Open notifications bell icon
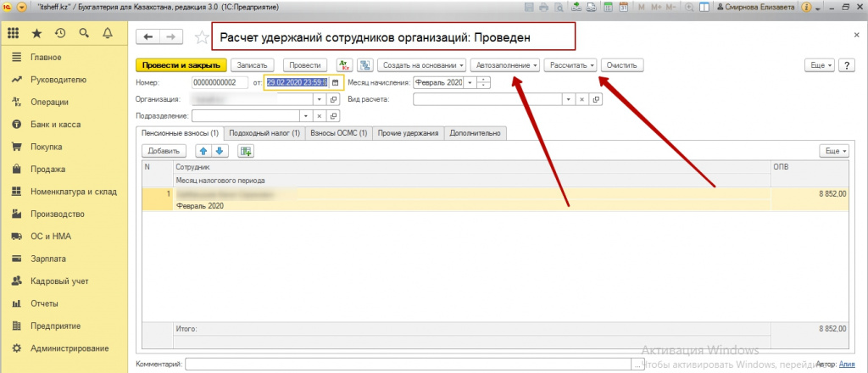Image resolution: width=868 pixels, height=373 pixels. (x=108, y=34)
